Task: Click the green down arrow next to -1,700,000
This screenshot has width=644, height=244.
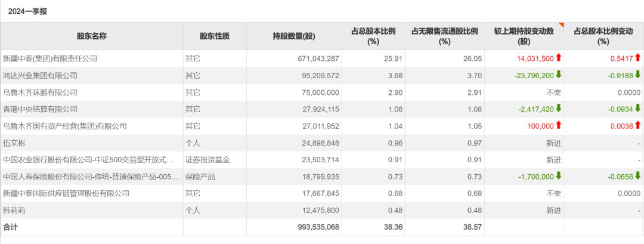Action: 558,176
